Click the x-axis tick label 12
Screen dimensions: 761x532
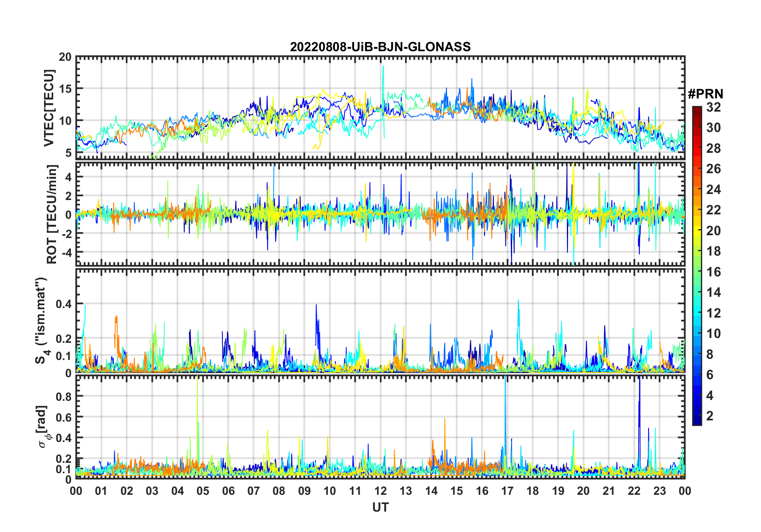[x=380, y=491]
